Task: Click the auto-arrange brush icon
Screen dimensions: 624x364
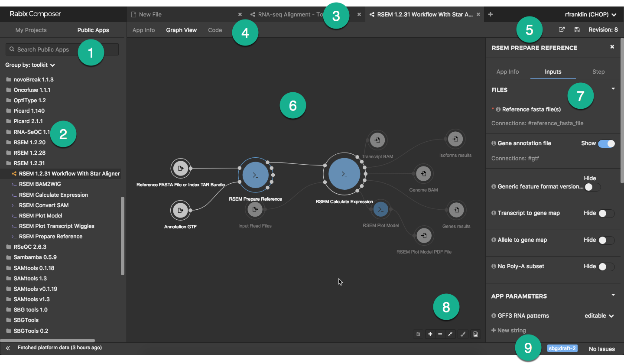Action: coord(463,334)
